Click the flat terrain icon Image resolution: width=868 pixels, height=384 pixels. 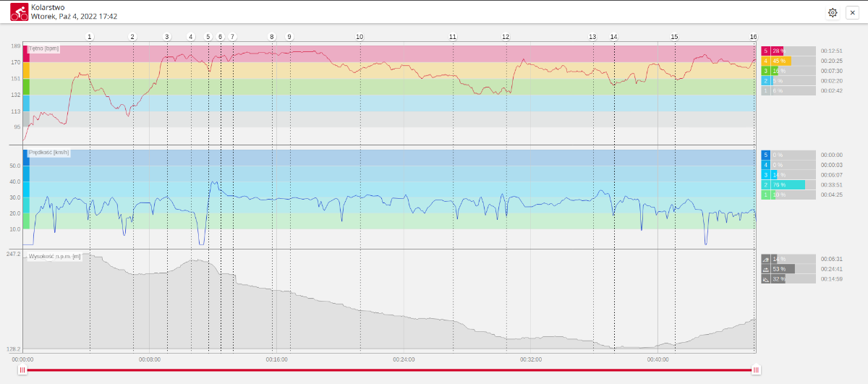766,269
